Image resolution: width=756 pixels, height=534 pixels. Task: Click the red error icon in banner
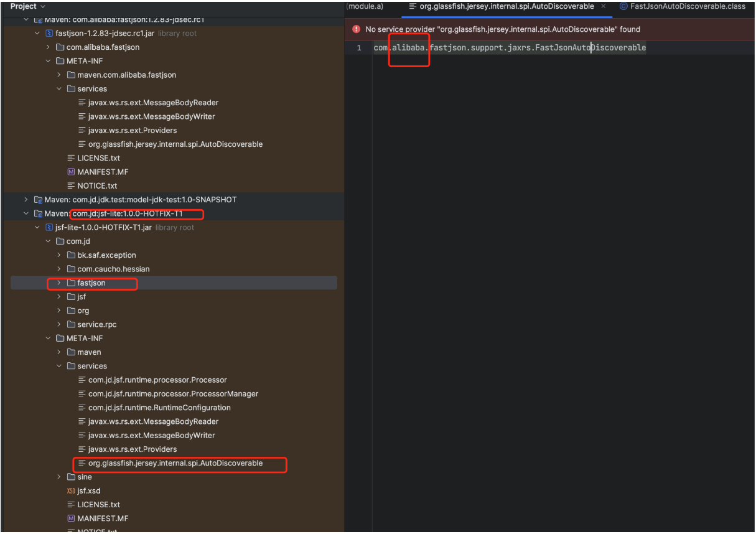(357, 29)
